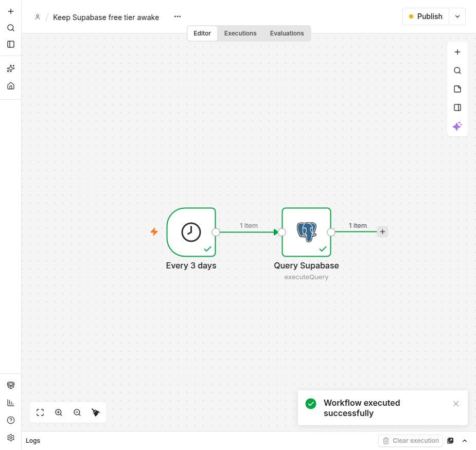Switch to the Editor tab

click(202, 33)
